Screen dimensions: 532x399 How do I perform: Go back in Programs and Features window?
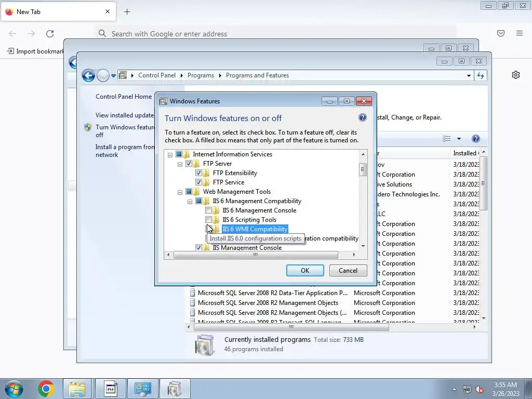pos(88,75)
